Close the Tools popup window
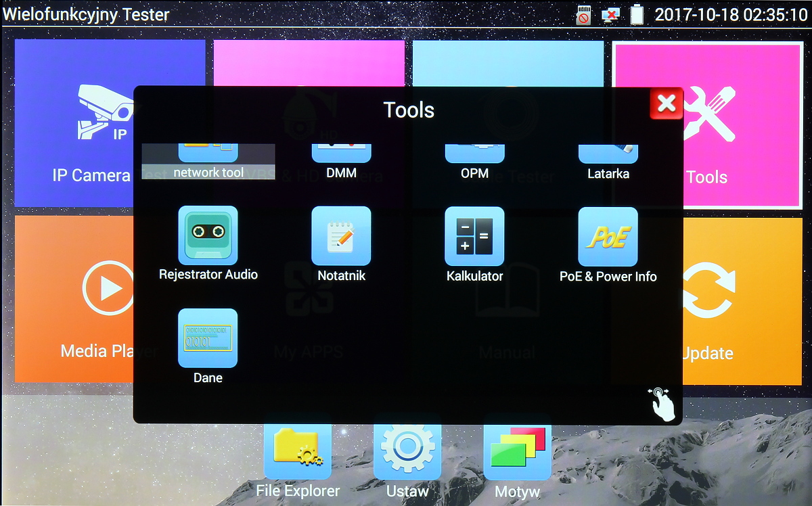Image resolution: width=812 pixels, height=506 pixels. click(667, 103)
